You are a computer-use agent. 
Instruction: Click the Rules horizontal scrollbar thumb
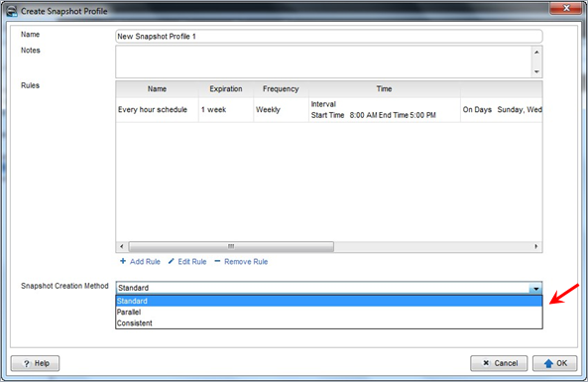tap(231, 246)
